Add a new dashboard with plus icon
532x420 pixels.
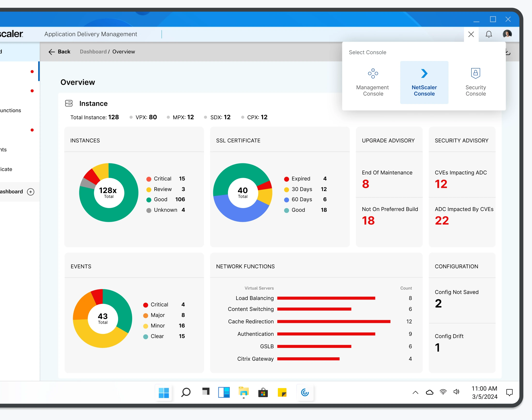tap(31, 192)
